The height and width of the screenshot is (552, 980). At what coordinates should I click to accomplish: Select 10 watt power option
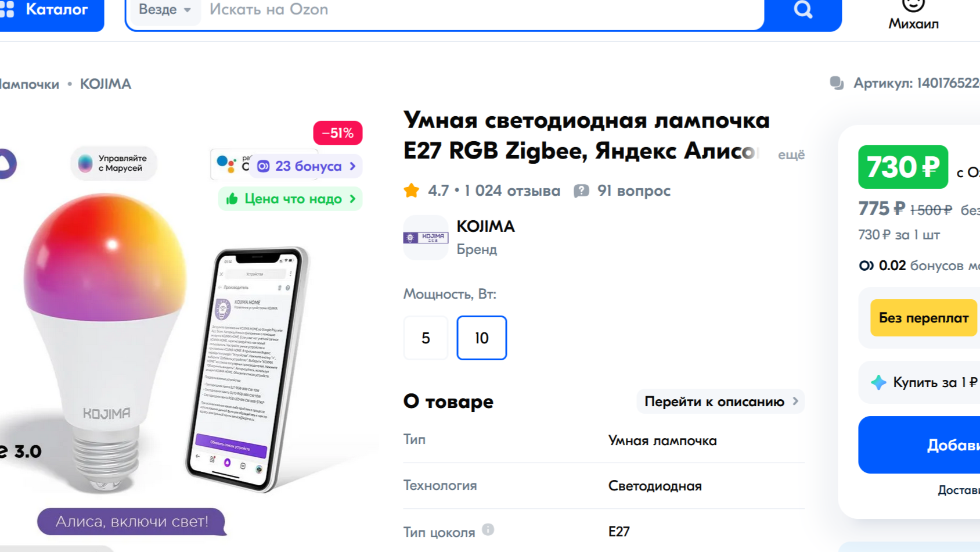tap(482, 338)
